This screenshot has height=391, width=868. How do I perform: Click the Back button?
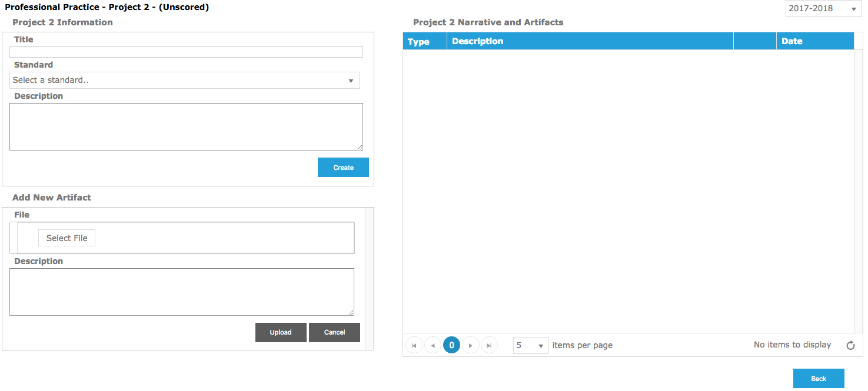[819, 379]
